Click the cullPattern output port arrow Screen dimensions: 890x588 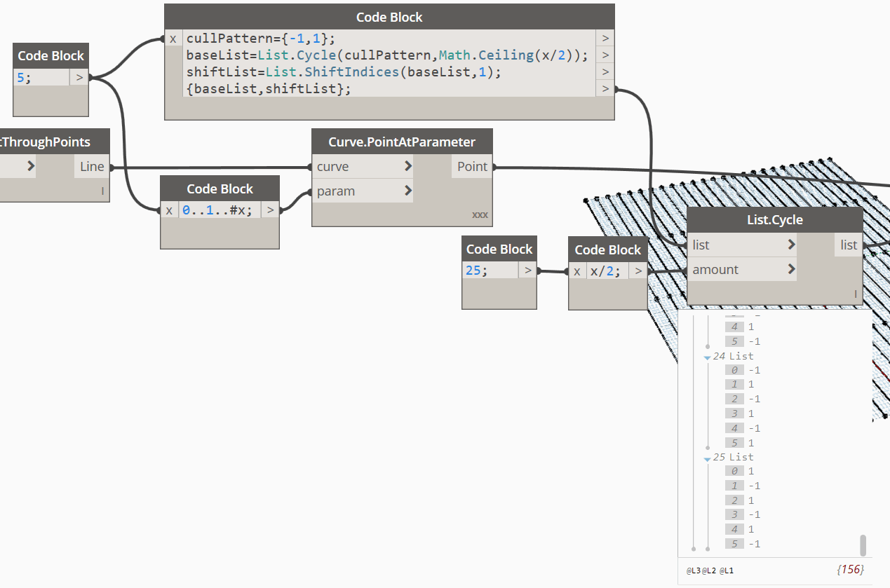605,39
